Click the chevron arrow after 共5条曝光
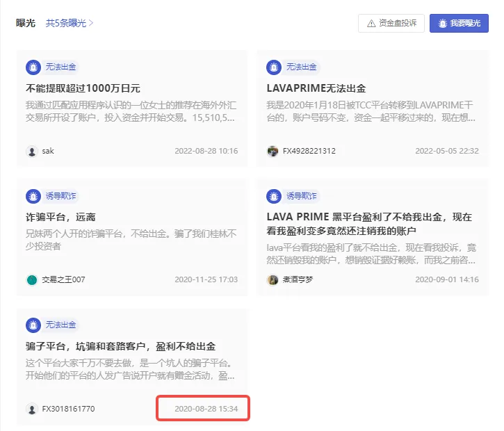504x431 pixels. tap(91, 23)
